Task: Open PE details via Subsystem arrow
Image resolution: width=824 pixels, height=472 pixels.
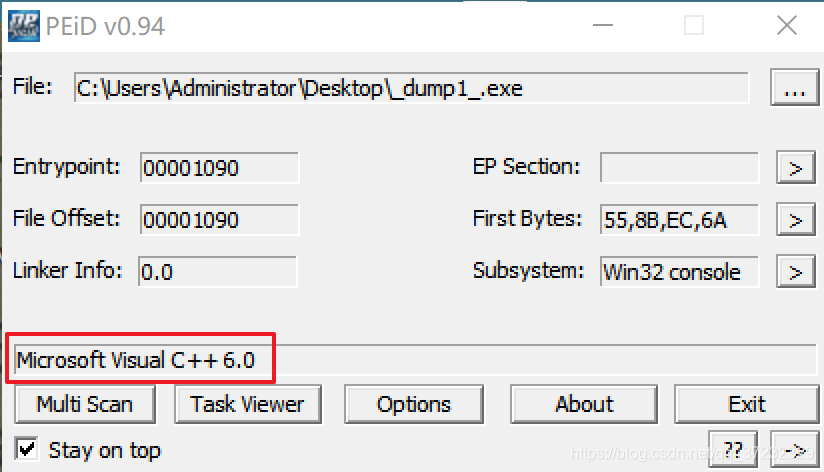Action: pos(796,272)
